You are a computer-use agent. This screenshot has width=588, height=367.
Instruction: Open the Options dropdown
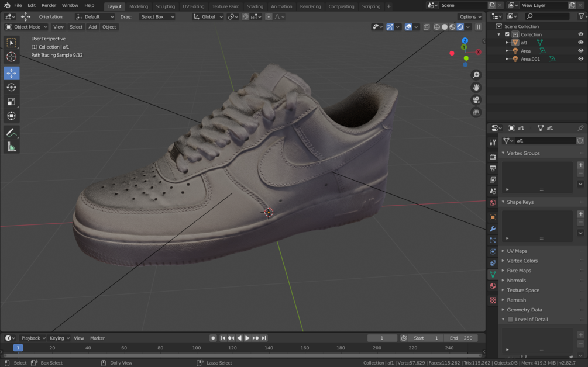[x=470, y=17]
